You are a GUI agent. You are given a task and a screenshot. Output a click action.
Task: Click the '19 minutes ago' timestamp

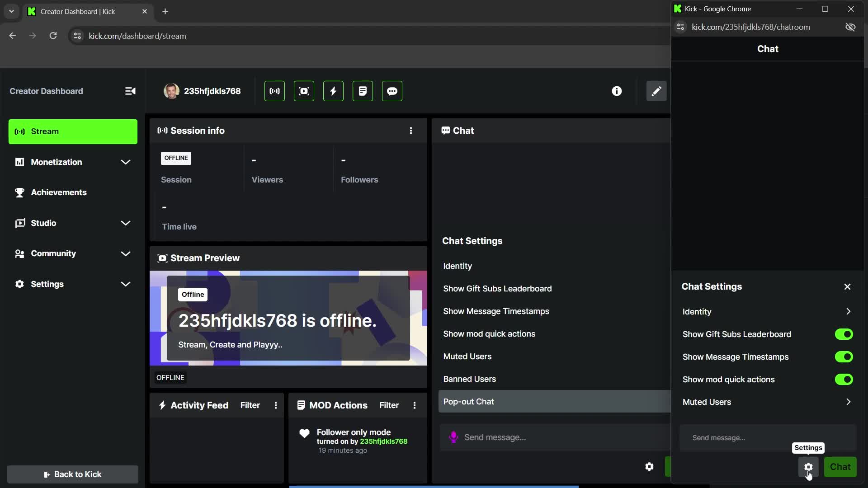click(x=343, y=450)
